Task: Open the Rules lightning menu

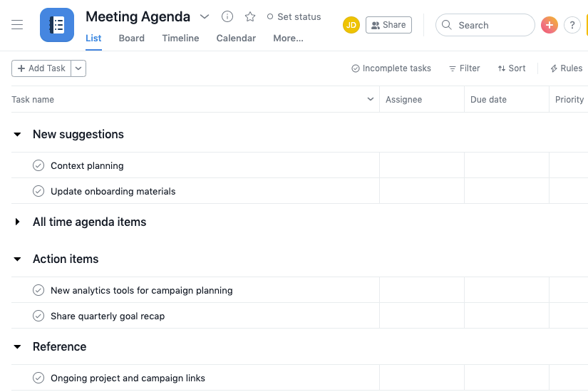Action: point(566,68)
